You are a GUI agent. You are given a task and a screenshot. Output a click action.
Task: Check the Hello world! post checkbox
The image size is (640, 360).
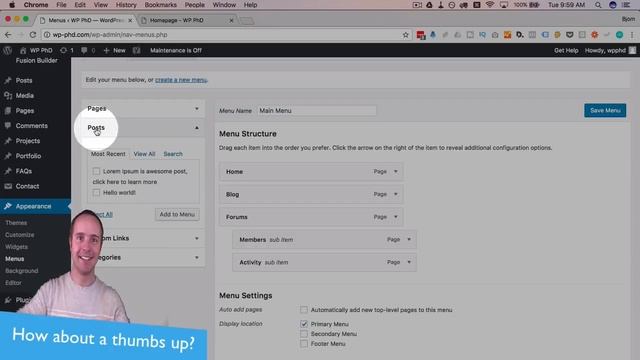click(96, 192)
